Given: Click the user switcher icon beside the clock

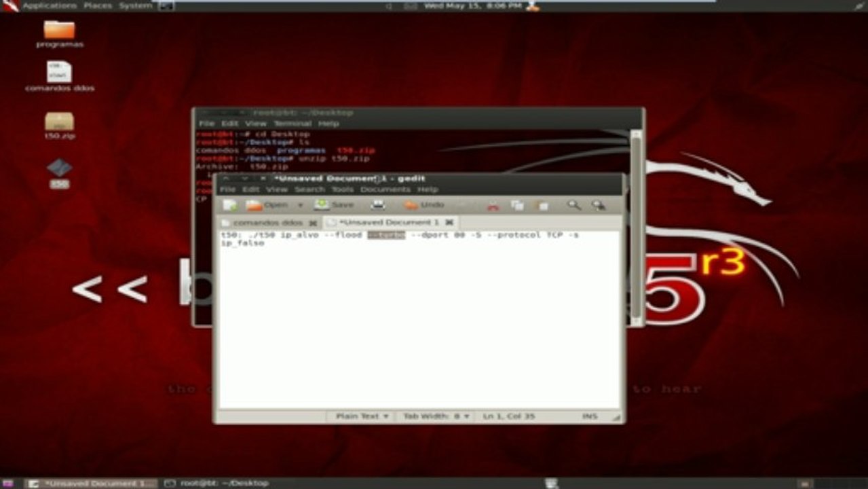Looking at the screenshot, I should point(533,5).
